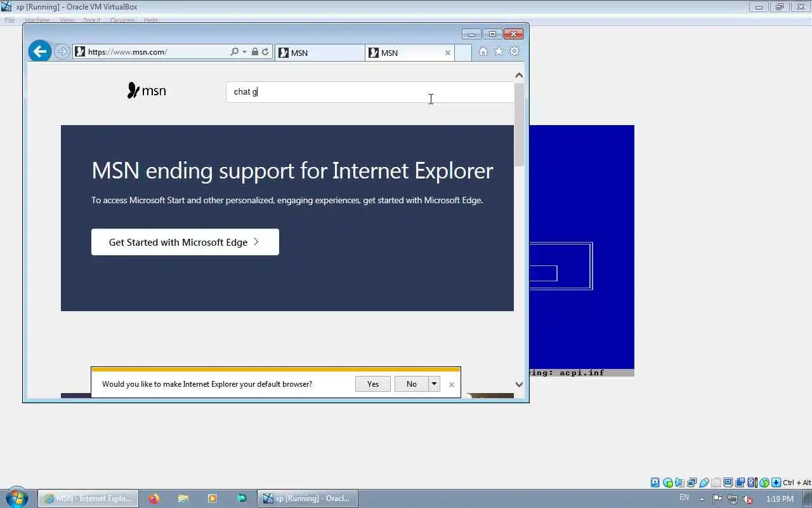Switch to the first MSN tab

click(320, 53)
